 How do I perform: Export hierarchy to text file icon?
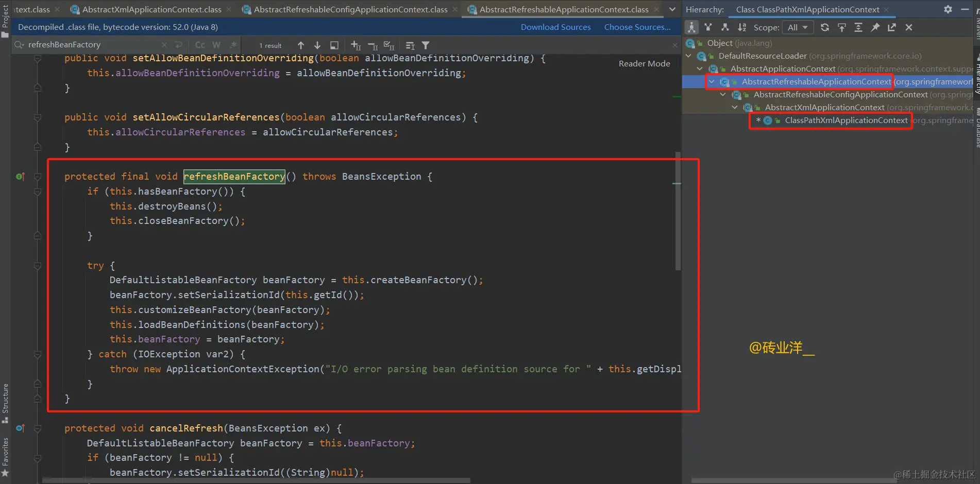(892, 27)
